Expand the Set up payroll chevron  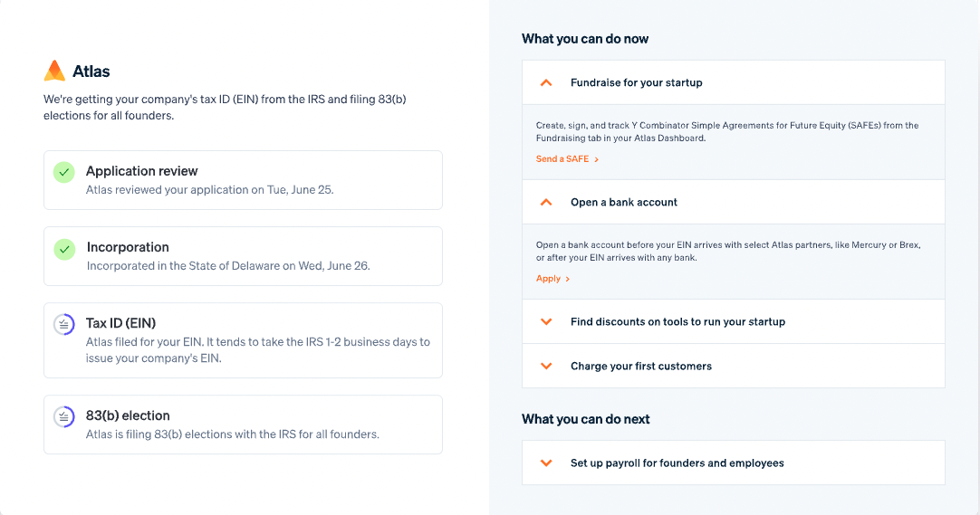[546, 463]
